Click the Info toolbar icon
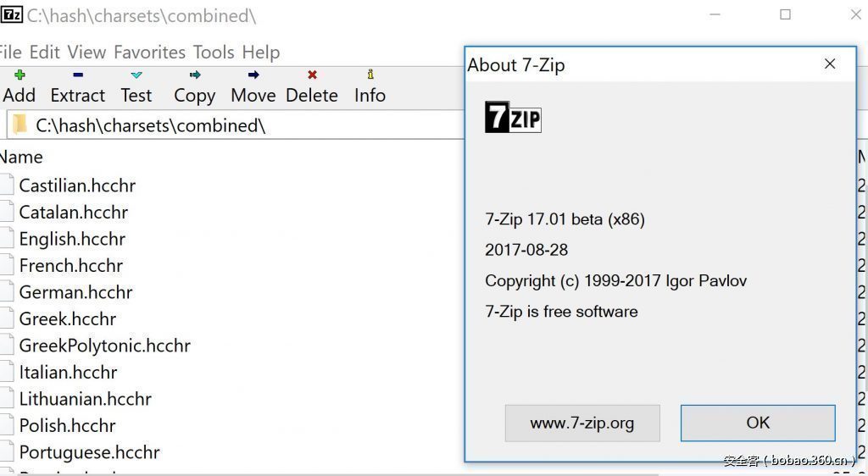Screen dimensions: 868x476 click(370, 76)
